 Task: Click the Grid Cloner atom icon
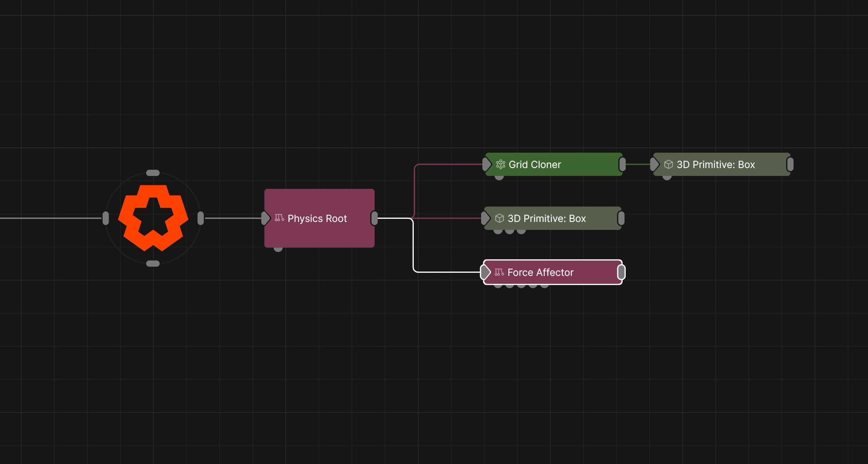point(501,164)
